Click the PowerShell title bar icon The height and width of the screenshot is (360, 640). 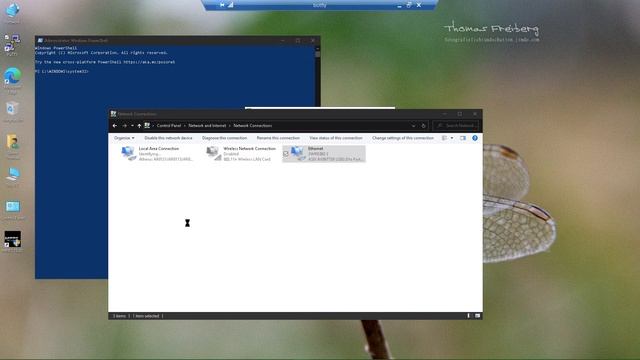[40, 40]
